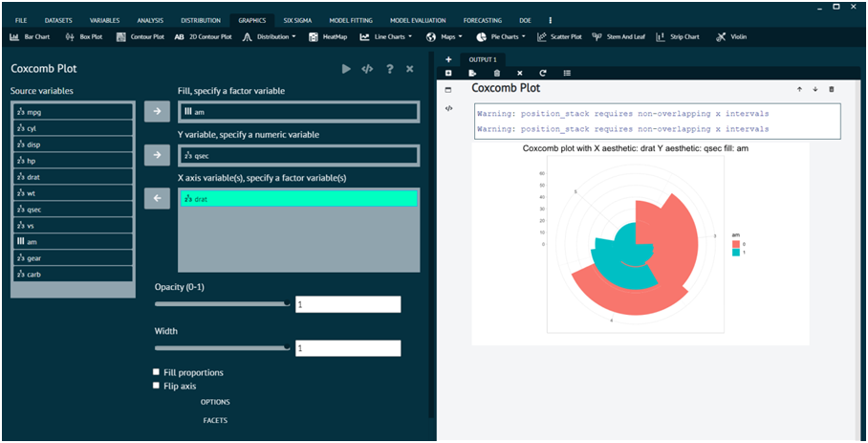The width and height of the screenshot is (868, 443).
Task: Click the qsec entry in Y variable field
Action: [299, 156]
